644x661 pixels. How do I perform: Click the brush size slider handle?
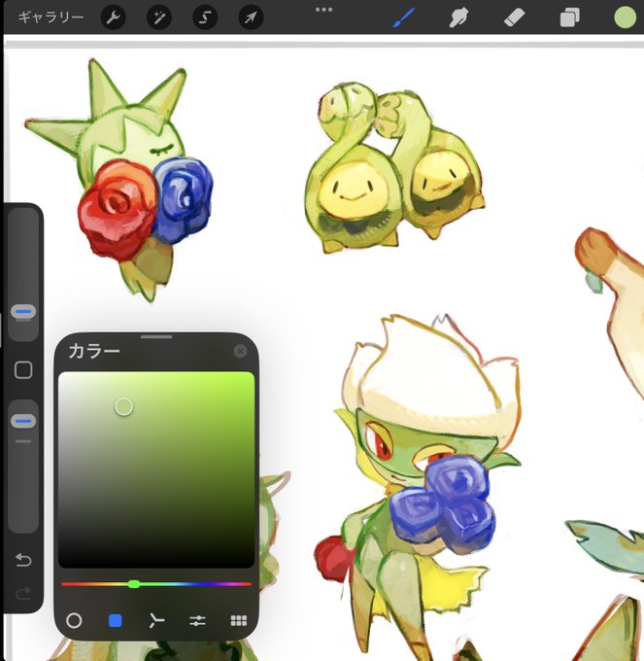23,312
